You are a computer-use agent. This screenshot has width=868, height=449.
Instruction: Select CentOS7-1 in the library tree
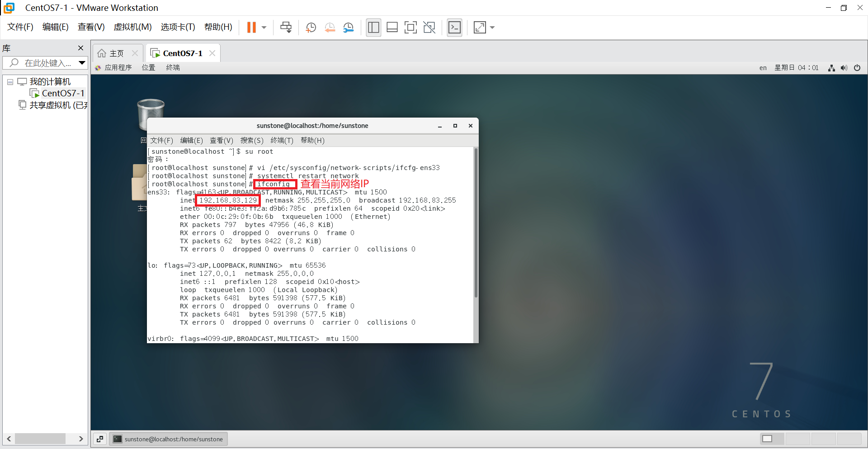62,93
